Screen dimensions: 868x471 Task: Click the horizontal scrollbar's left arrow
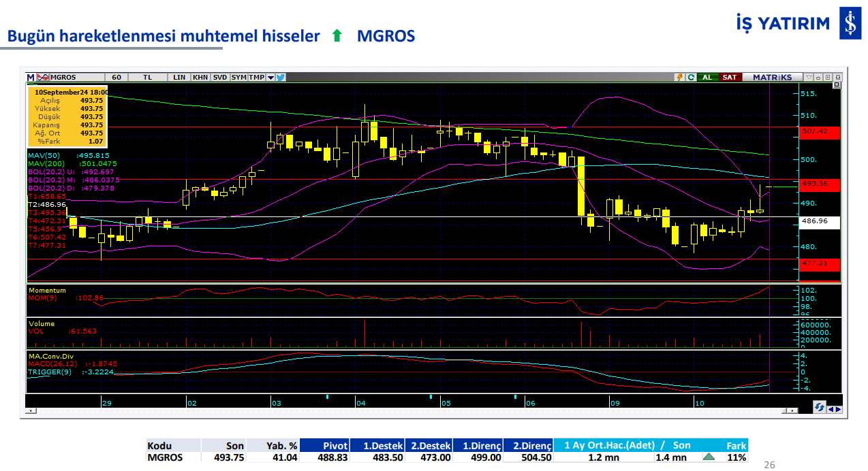pyautogui.click(x=31, y=411)
